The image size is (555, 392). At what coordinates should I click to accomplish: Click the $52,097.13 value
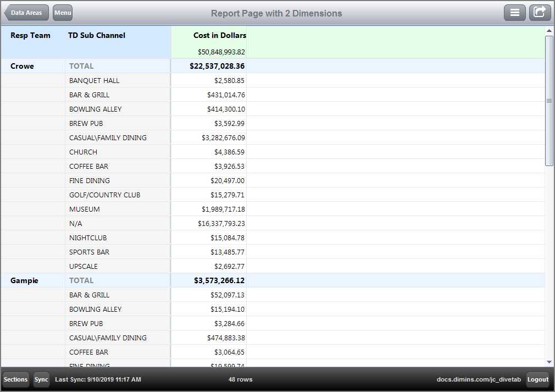coord(227,295)
